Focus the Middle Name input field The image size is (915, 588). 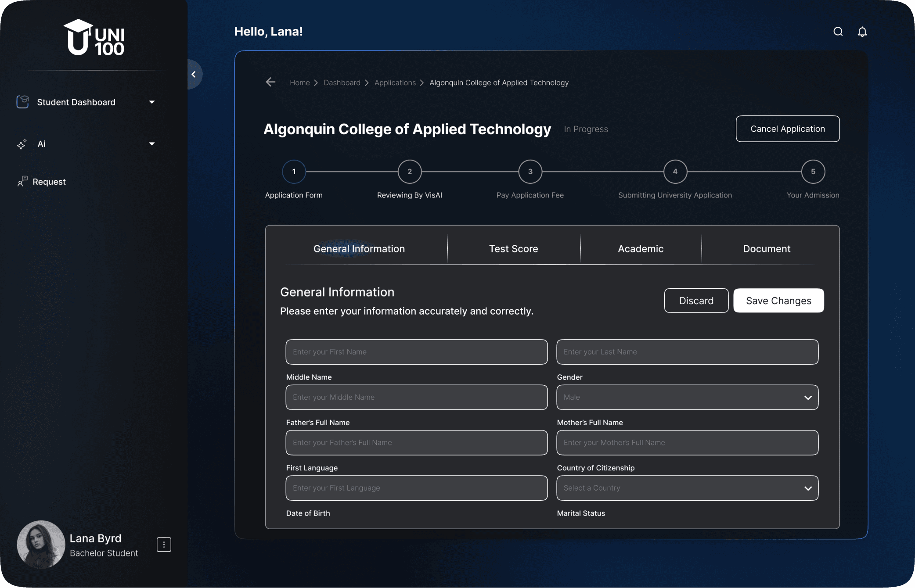tap(417, 397)
